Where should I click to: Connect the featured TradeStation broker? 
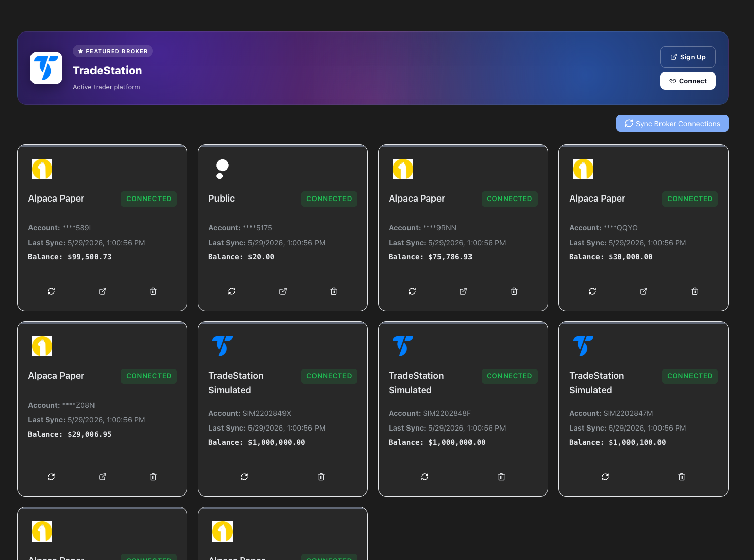click(688, 81)
